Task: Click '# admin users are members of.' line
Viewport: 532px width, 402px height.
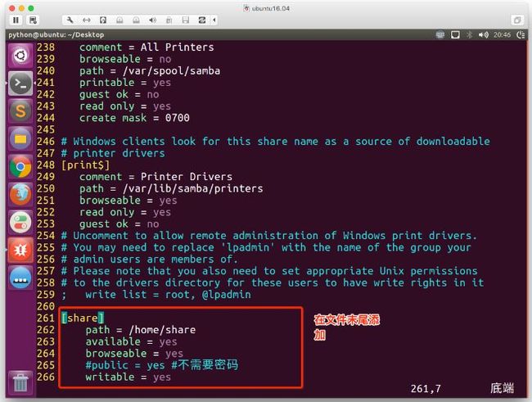Action: (x=150, y=260)
